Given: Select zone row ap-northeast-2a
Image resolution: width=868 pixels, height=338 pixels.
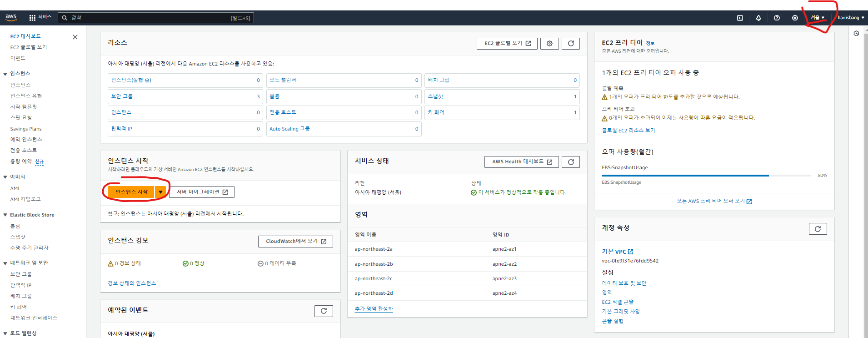Looking at the screenshot, I should tap(467, 249).
